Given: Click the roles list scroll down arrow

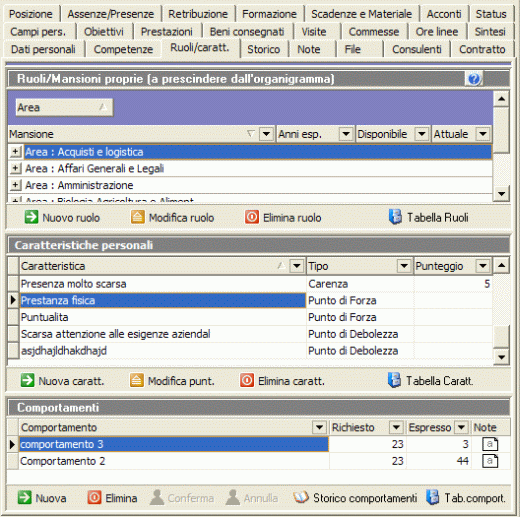Looking at the screenshot, I should [x=501, y=193].
